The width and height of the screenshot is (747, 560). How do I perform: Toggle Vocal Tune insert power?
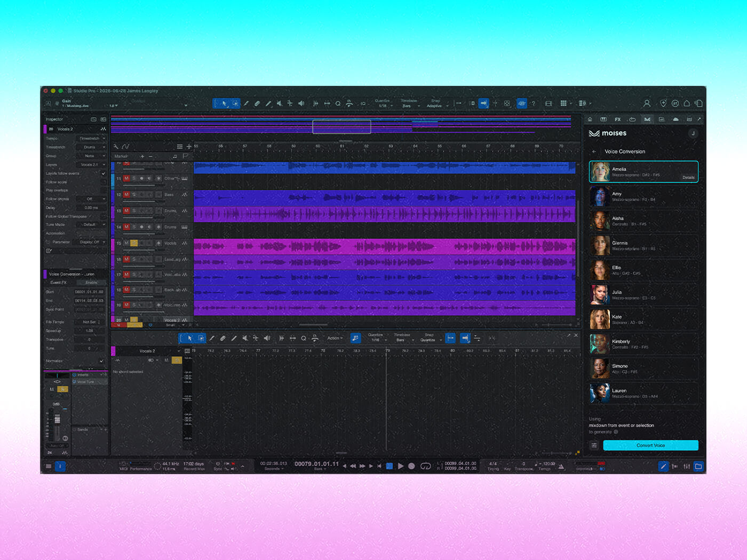(75, 382)
